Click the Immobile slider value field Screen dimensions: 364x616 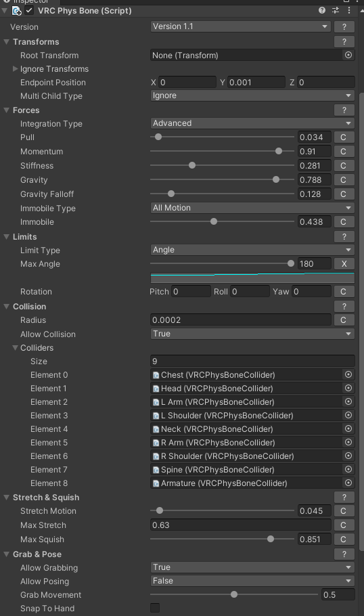click(315, 221)
